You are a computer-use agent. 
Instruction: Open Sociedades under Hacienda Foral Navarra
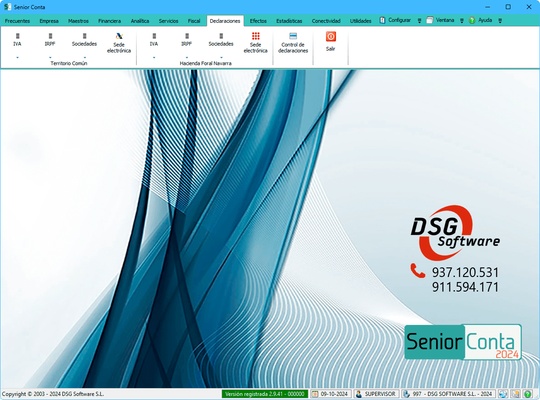tap(221, 40)
